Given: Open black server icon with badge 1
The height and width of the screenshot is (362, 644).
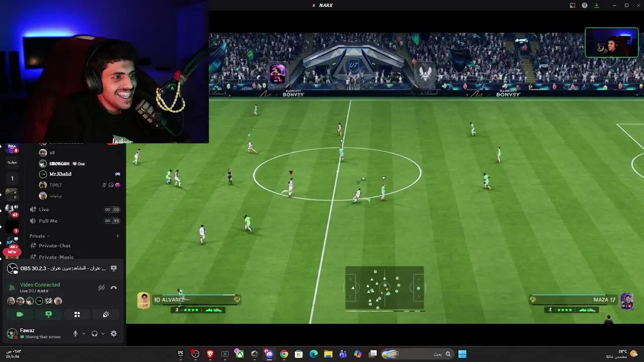Looking at the screenshot, I should pyautogui.click(x=12, y=227).
